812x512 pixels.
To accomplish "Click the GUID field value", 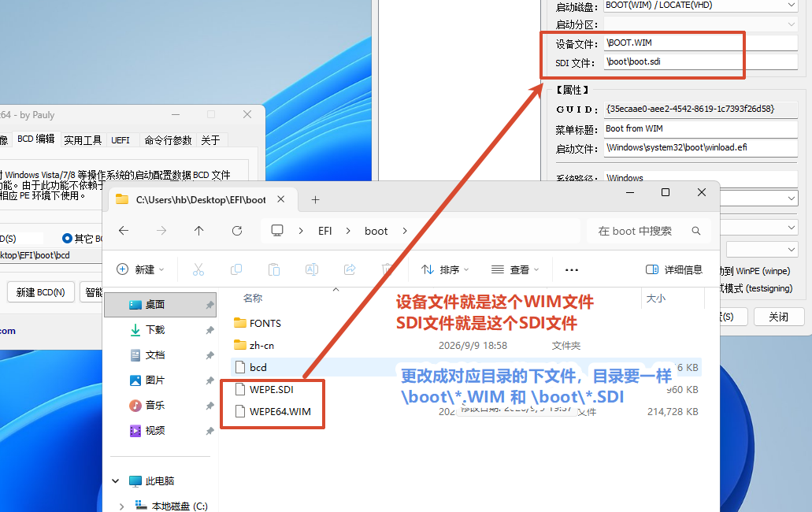I will [x=701, y=109].
